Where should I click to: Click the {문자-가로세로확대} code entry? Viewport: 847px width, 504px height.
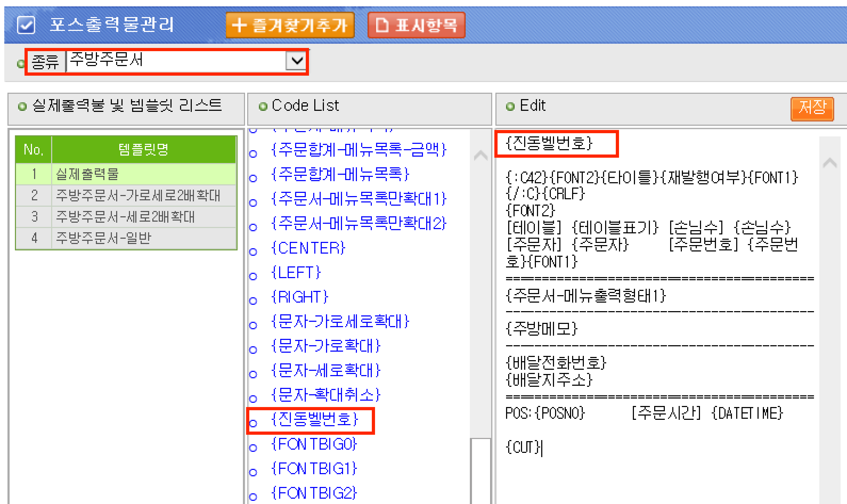pos(340,321)
